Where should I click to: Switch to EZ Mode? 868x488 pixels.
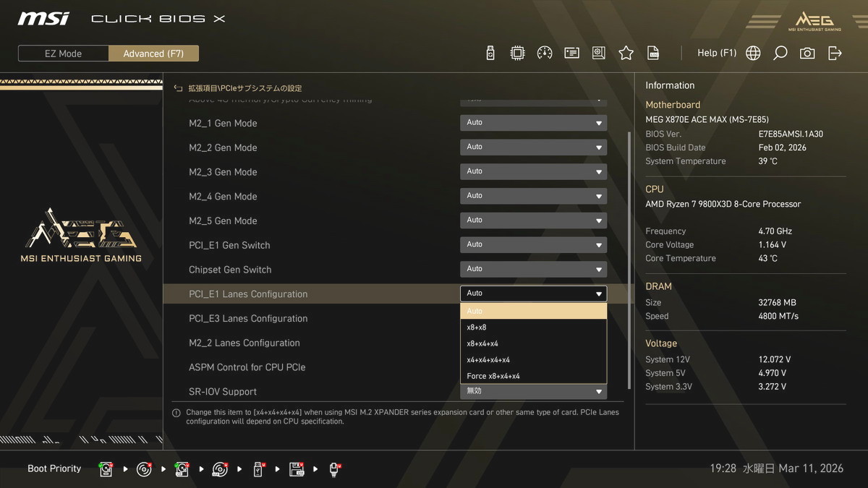[x=64, y=53]
